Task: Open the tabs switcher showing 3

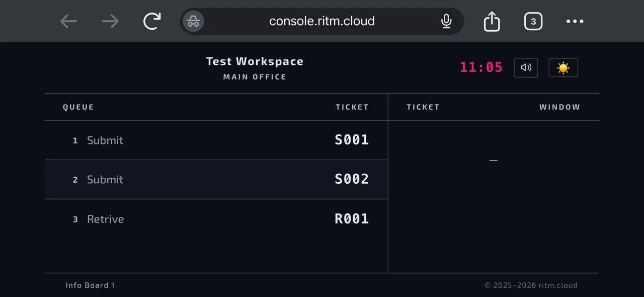Action: (533, 21)
